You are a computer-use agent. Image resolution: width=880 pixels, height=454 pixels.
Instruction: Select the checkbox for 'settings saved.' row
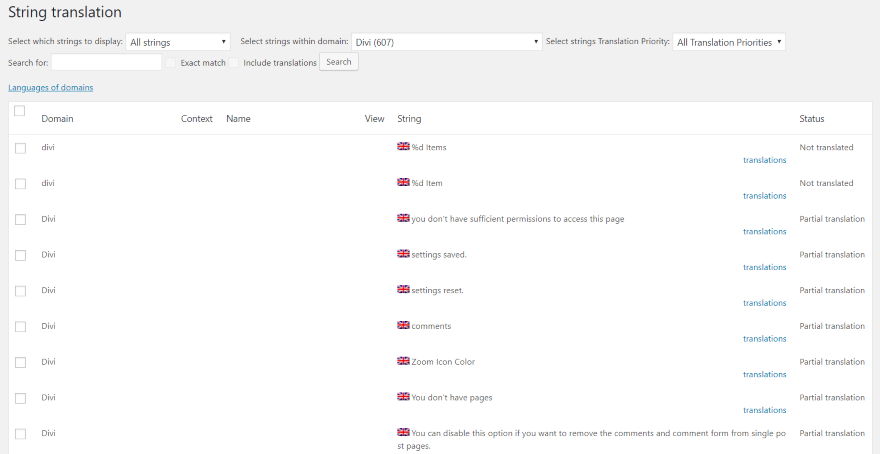pos(20,255)
